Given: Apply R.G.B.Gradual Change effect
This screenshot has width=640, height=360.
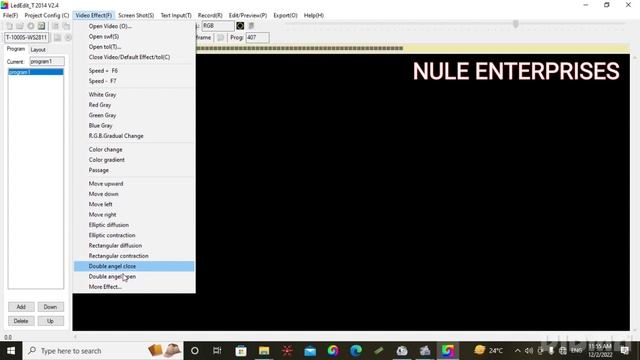Looking at the screenshot, I should click(x=134, y=136).
